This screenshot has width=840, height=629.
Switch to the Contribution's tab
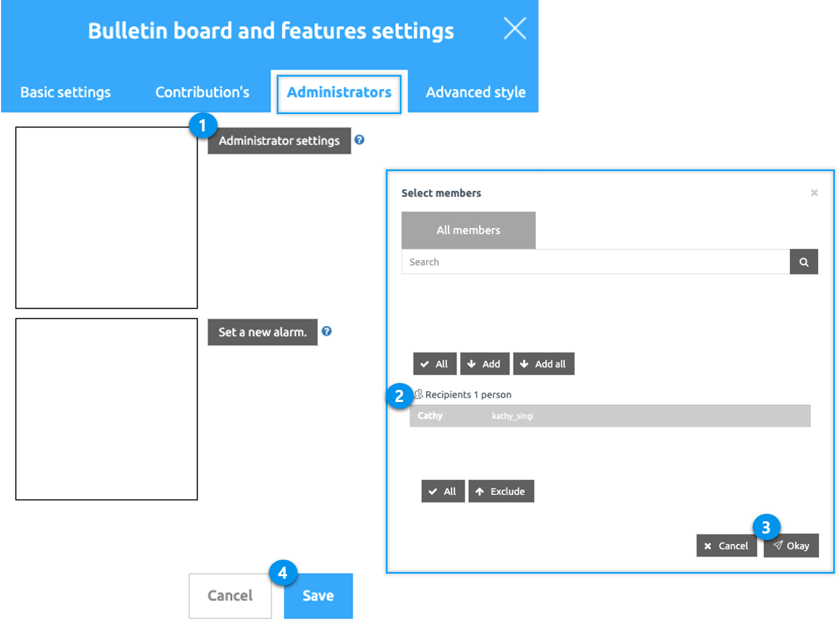(x=202, y=92)
